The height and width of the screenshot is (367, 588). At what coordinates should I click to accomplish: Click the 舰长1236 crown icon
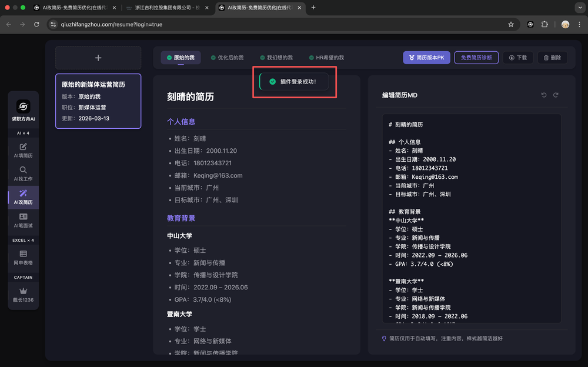[x=24, y=291]
